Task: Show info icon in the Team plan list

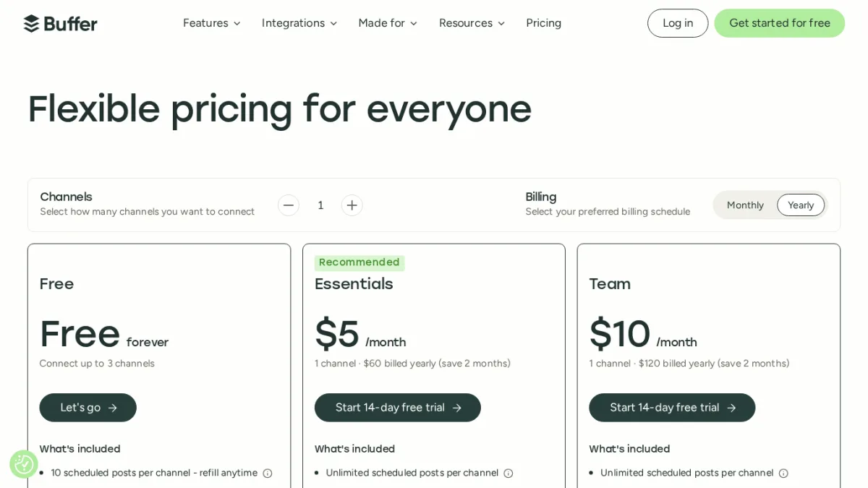Action: coord(783,473)
